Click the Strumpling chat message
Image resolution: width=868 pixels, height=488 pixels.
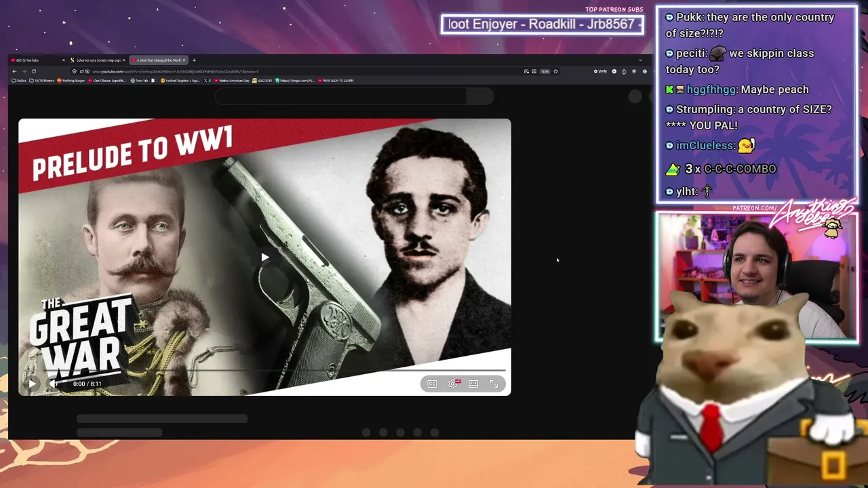coord(749,117)
